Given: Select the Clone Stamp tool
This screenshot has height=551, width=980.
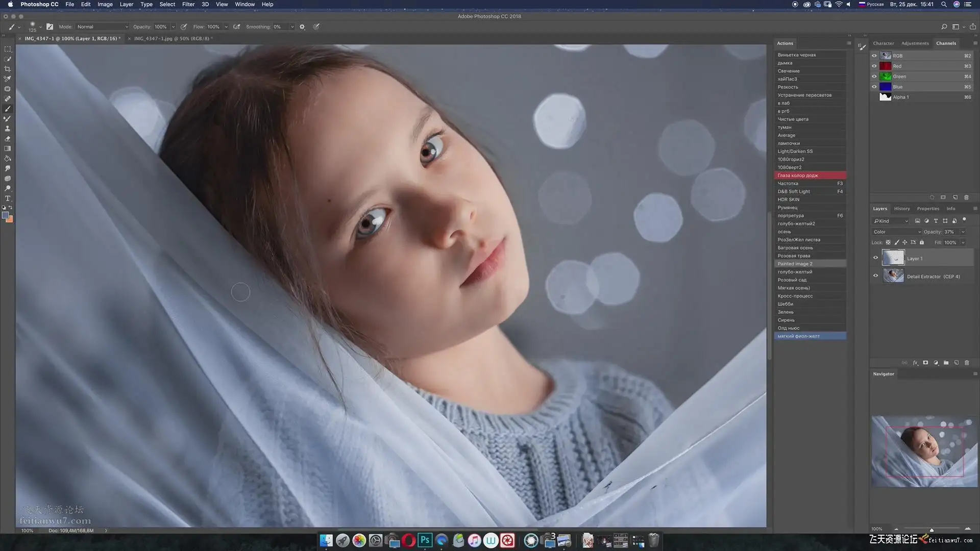Looking at the screenshot, I should [x=8, y=129].
